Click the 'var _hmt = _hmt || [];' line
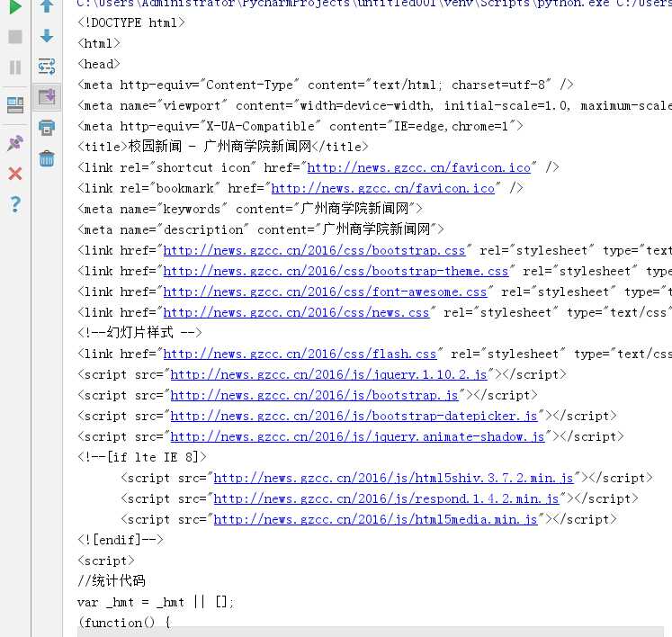Image resolution: width=672 pixels, height=637 pixels. 156,602
